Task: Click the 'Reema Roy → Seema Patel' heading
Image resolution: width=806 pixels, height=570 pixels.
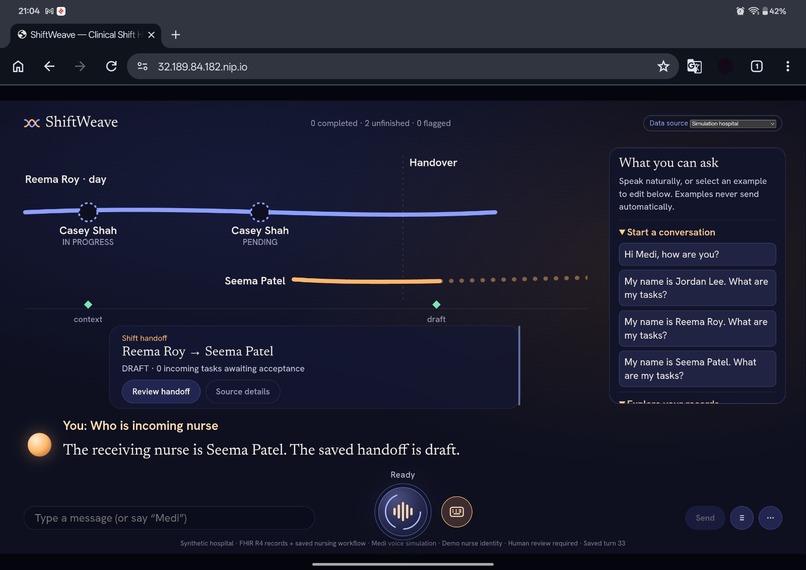Action: pyautogui.click(x=197, y=351)
